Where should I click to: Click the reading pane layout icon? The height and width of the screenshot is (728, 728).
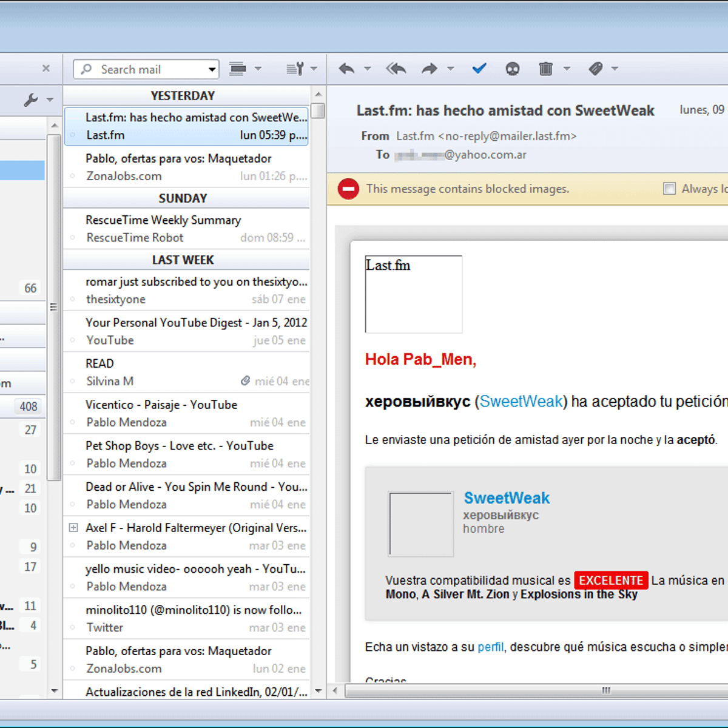pyautogui.click(x=237, y=69)
